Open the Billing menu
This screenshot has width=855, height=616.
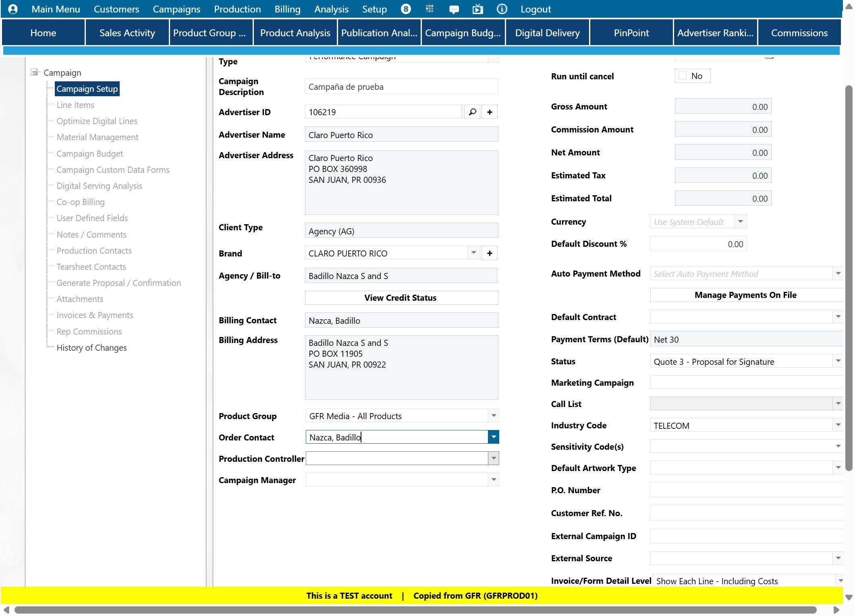287,9
